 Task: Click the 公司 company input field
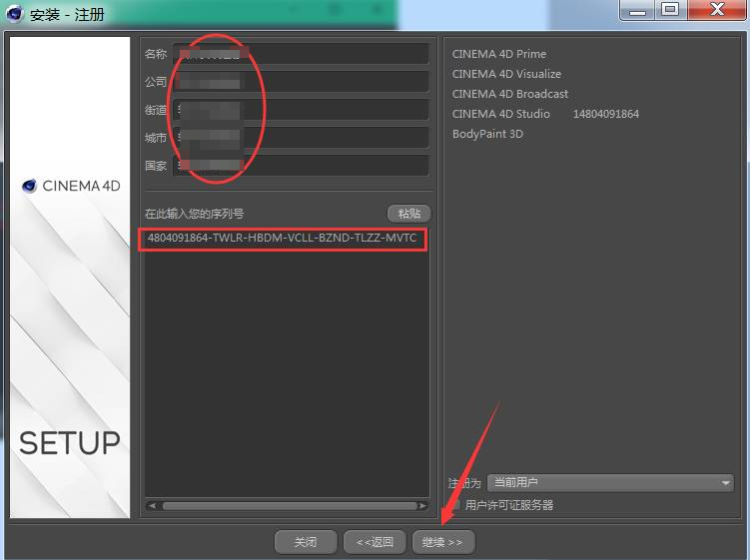click(301, 82)
